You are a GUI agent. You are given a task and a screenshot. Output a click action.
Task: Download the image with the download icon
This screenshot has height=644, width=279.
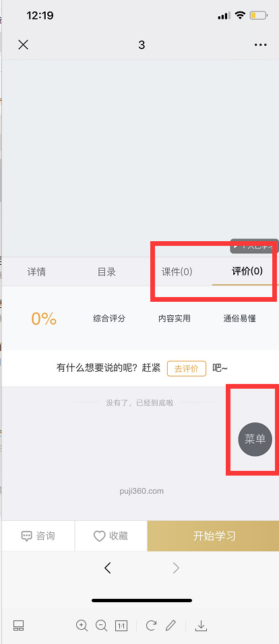pos(201,626)
